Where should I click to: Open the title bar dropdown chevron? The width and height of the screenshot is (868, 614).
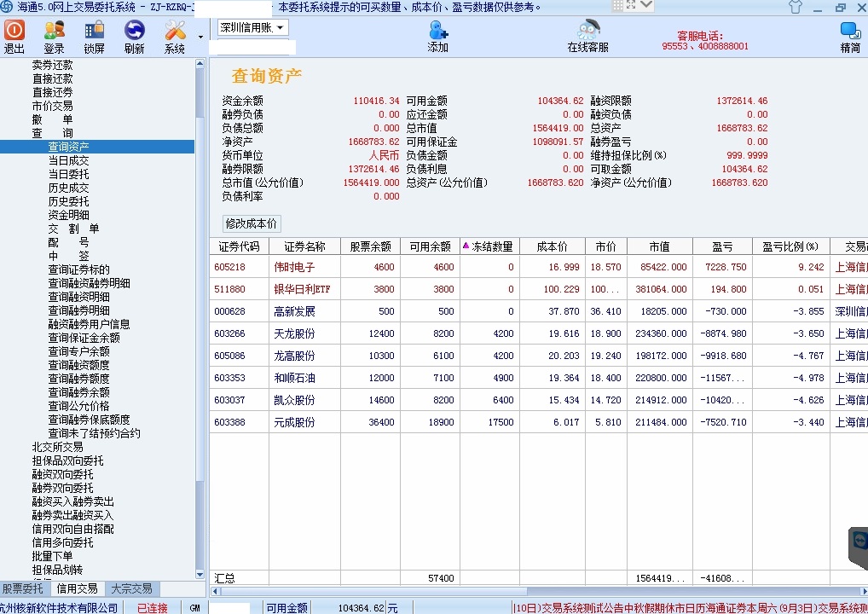click(x=645, y=5)
